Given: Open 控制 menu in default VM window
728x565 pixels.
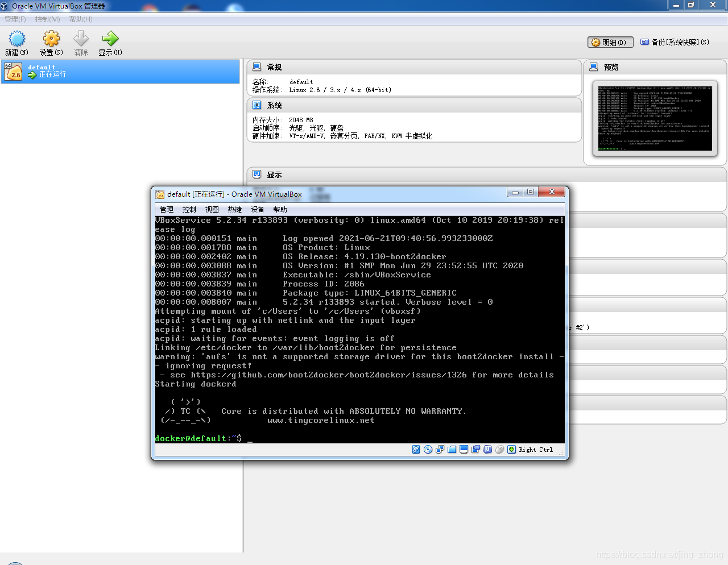Looking at the screenshot, I should pyautogui.click(x=189, y=210).
